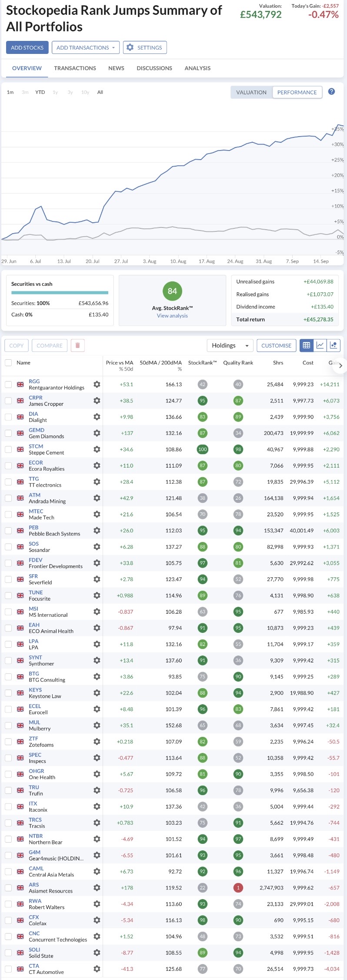
Task: Follow the View analysis link
Action: tap(172, 316)
